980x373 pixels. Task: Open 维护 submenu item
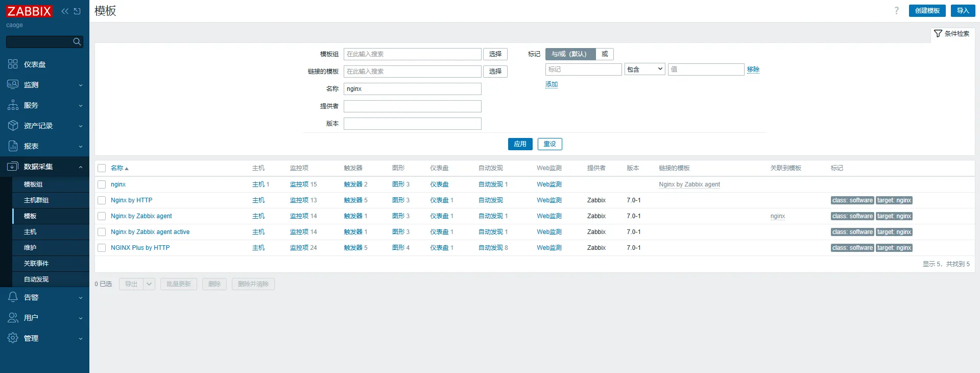pos(51,248)
